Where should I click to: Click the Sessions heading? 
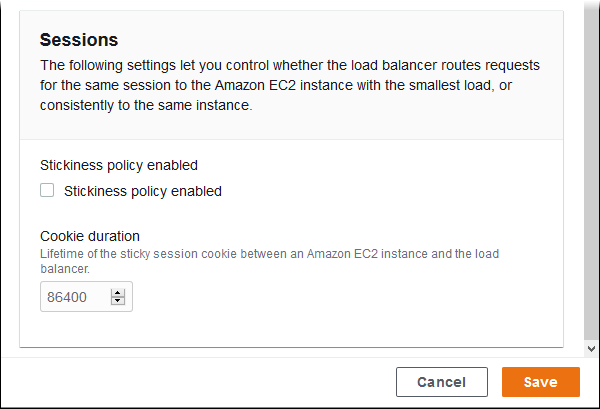[x=79, y=40]
